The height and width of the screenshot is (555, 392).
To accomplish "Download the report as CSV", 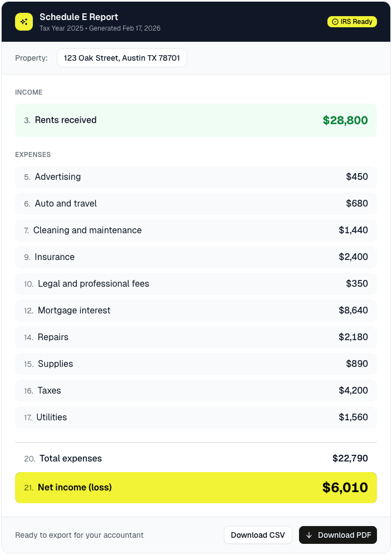I will pyautogui.click(x=258, y=535).
